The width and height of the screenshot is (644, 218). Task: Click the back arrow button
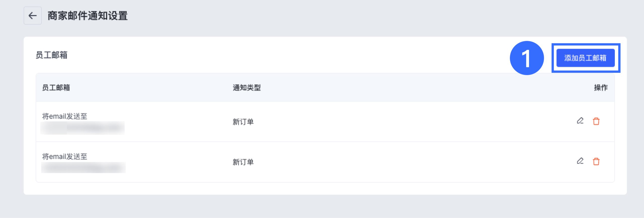32,16
